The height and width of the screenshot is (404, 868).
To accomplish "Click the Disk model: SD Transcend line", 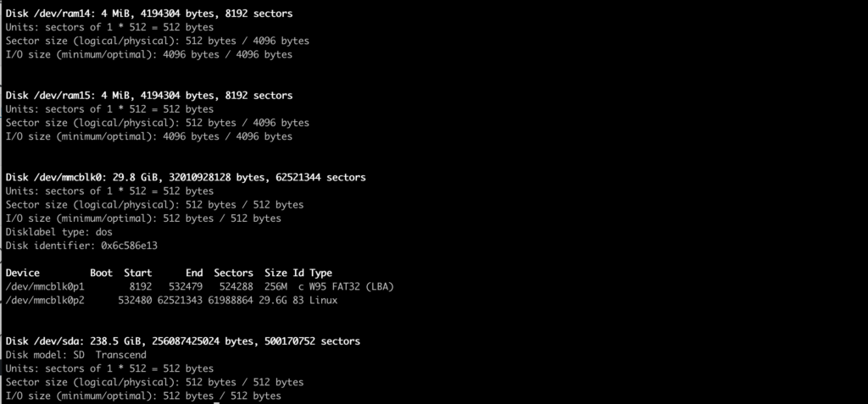I will [x=75, y=355].
